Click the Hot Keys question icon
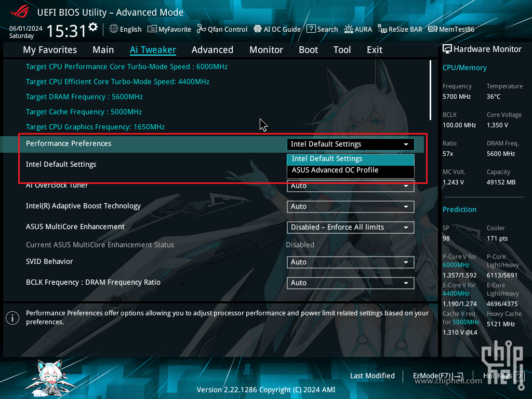Screen dimensions: 532x399 coord(519,376)
